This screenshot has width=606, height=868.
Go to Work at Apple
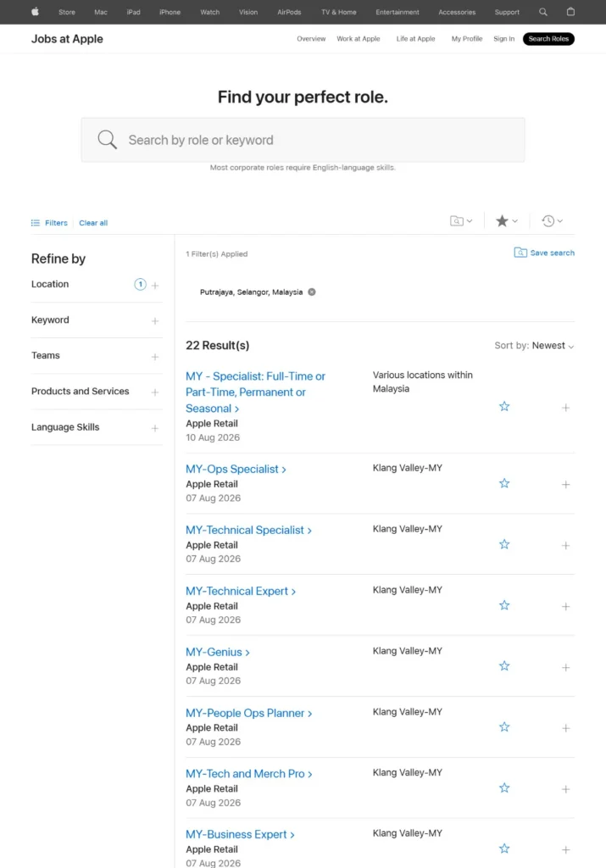coord(358,39)
